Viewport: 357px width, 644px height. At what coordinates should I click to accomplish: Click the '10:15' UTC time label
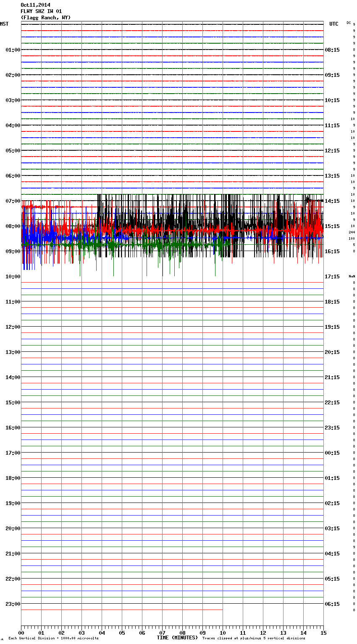[332, 100]
